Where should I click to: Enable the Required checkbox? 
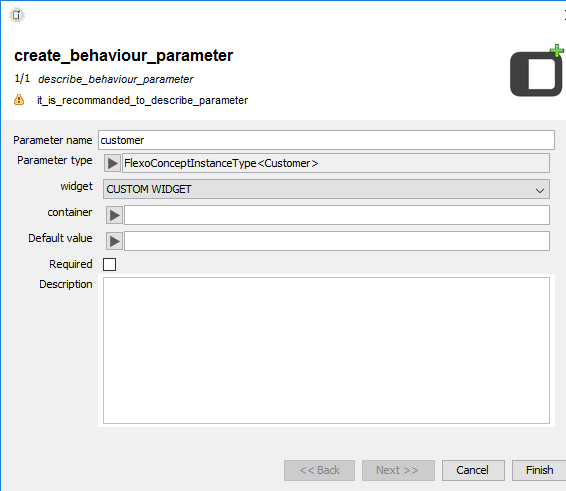[109, 264]
